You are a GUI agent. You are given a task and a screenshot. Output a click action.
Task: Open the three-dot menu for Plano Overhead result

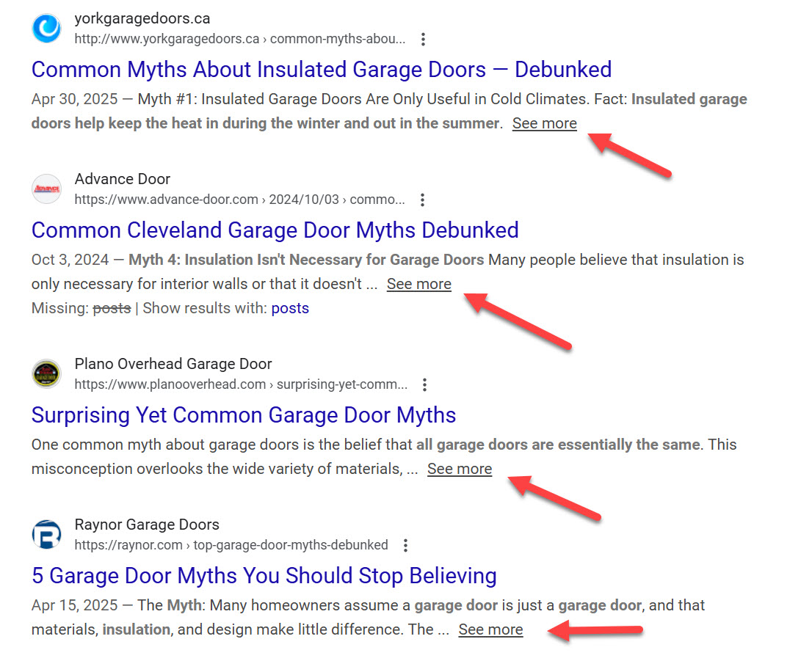pyautogui.click(x=424, y=384)
